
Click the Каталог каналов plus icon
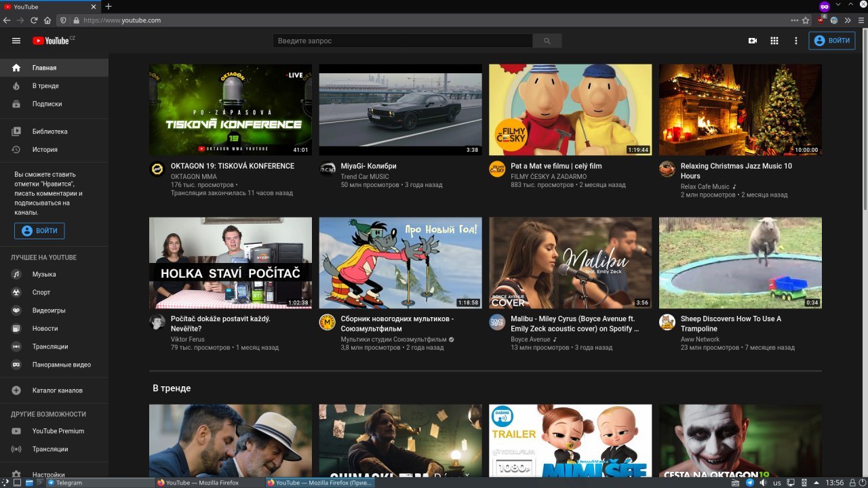click(x=16, y=390)
